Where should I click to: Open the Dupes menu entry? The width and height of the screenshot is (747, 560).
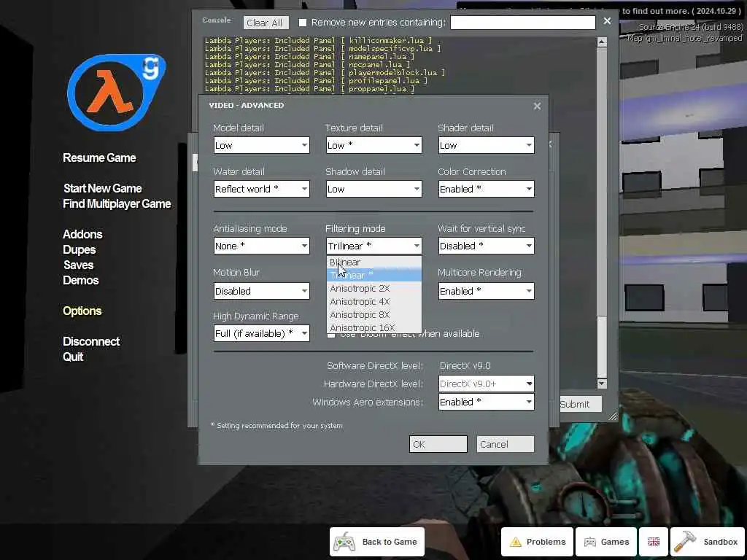click(79, 249)
